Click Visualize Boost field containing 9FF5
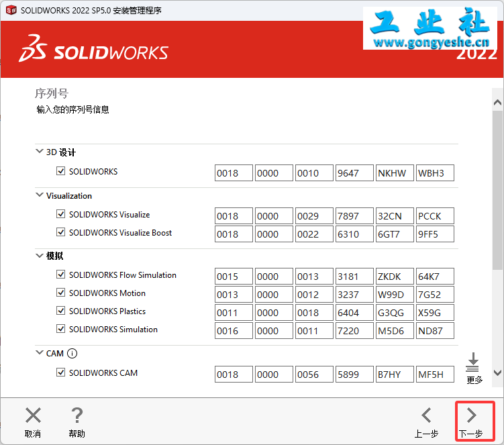504x445 pixels. pos(435,234)
